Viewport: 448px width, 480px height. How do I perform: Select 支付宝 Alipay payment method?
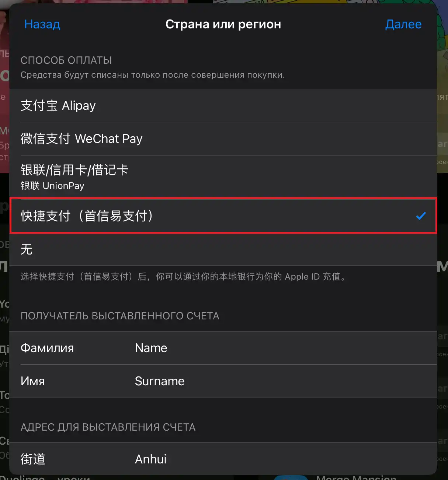coord(223,106)
